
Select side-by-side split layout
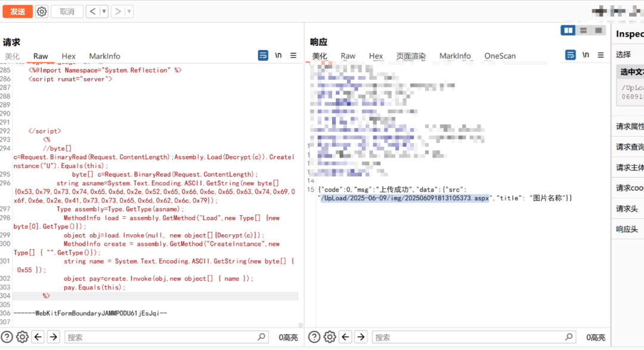tap(568, 30)
